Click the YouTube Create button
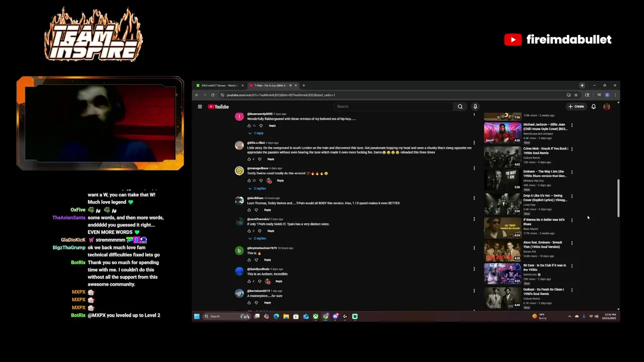Viewport: 644px width, 362px height. pyautogui.click(x=576, y=107)
